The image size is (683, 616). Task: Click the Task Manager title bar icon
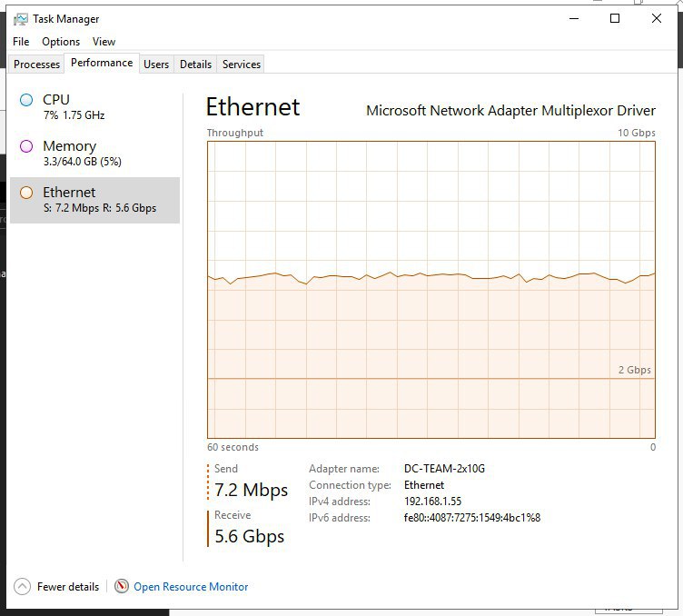point(20,19)
